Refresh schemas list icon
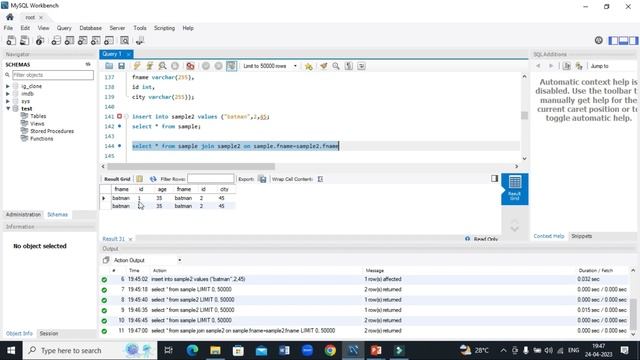The width and height of the screenshot is (640, 360). [88, 64]
